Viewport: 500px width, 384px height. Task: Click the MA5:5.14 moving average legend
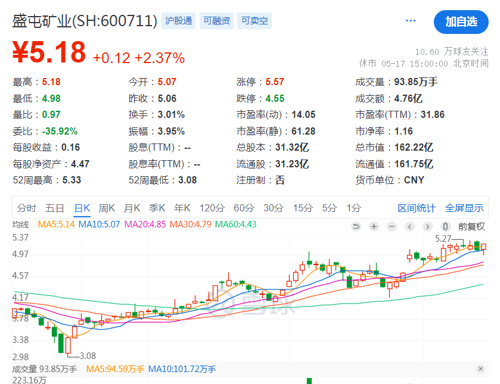[56, 224]
